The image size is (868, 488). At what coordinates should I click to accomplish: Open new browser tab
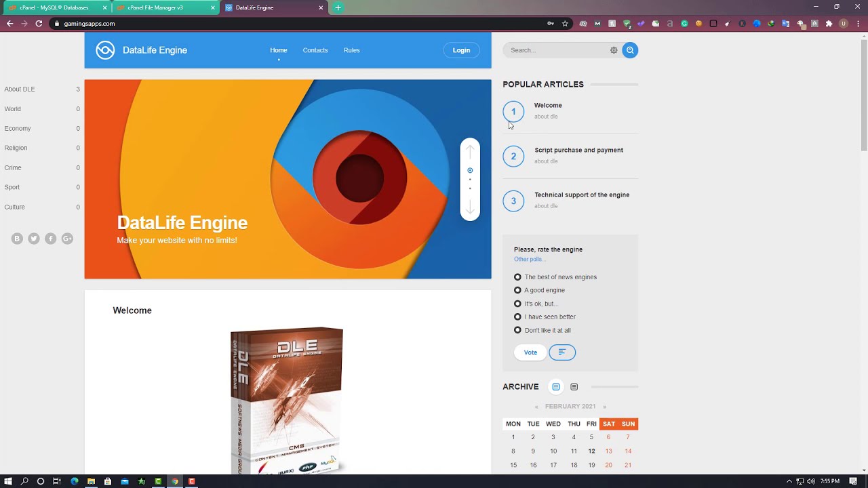(x=338, y=7)
